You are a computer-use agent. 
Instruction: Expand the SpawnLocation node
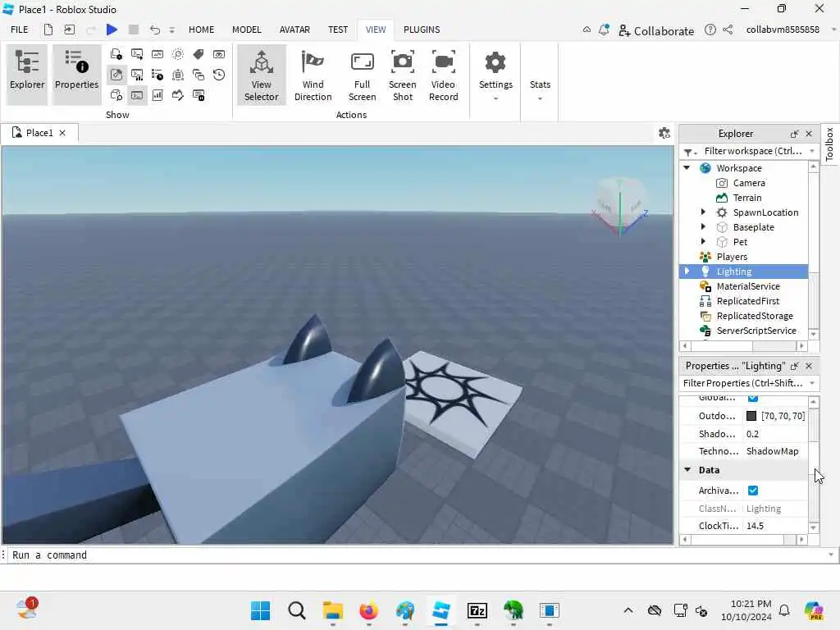pyautogui.click(x=703, y=212)
